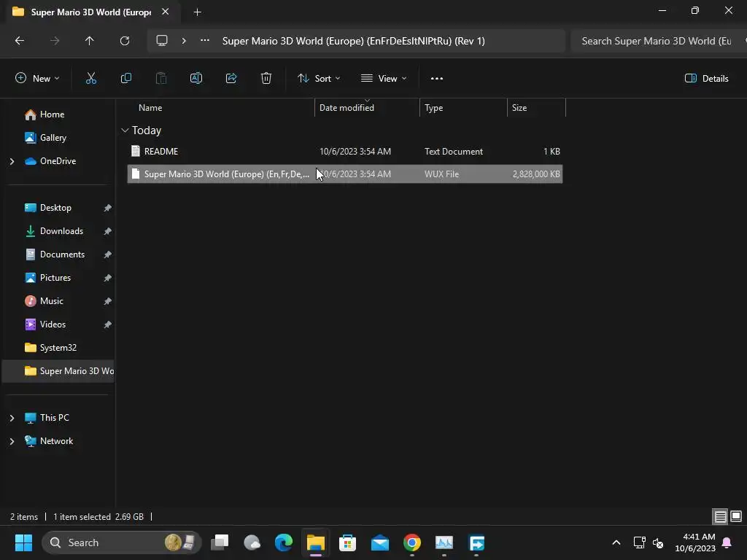Open the View dropdown menu
The height and width of the screenshot is (560, 747).
(384, 79)
